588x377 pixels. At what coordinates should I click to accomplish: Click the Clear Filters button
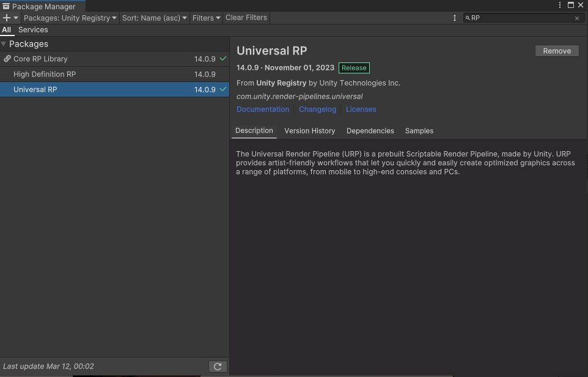click(x=246, y=18)
